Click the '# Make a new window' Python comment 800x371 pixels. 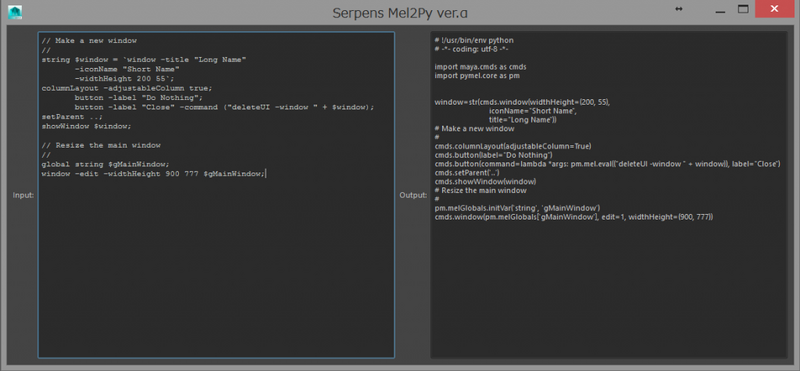coord(474,129)
